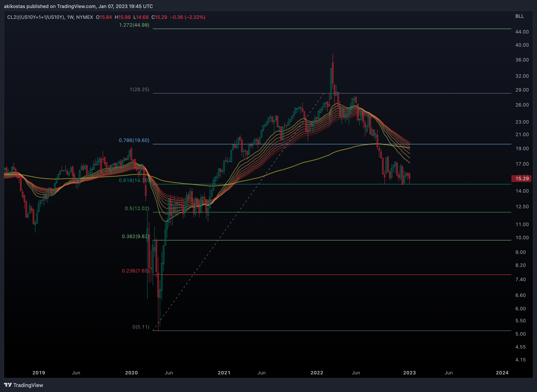Screen dimensions: 537x392
Task: Click the 36.00 price axis label
Action: [522, 60]
